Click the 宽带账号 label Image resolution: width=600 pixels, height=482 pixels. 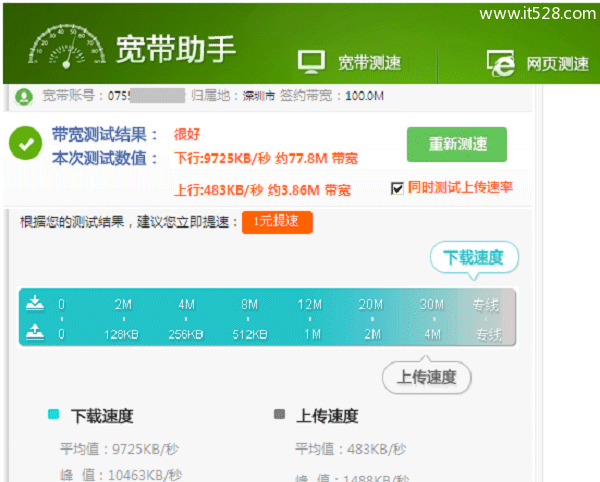coord(72,96)
